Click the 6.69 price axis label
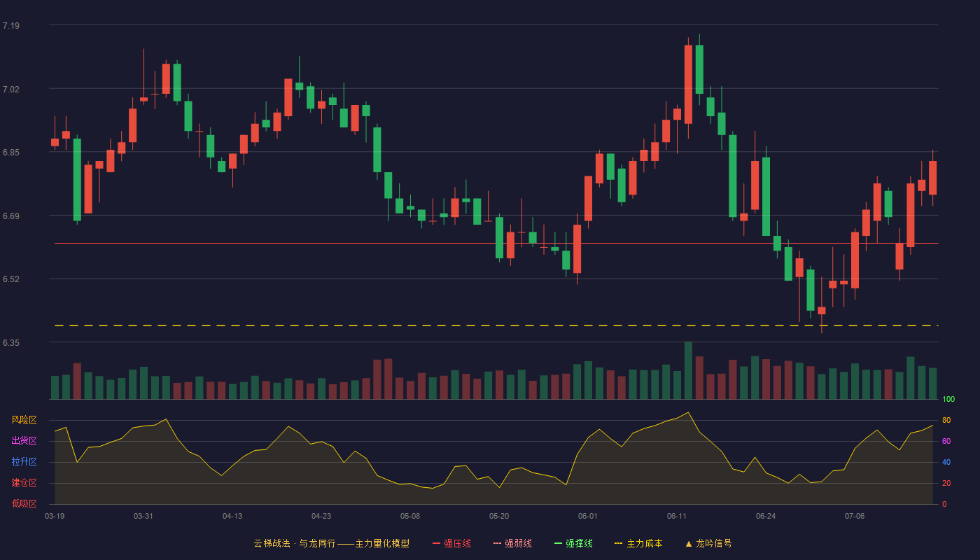This screenshot has height=560, width=980. [11, 216]
